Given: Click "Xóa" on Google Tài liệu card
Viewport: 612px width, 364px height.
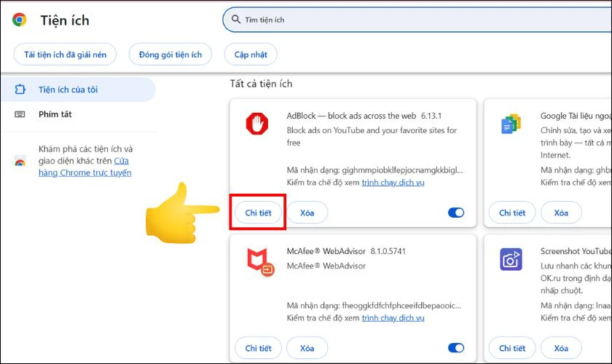Looking at the screenshot, I should click(x=561, y=213).
